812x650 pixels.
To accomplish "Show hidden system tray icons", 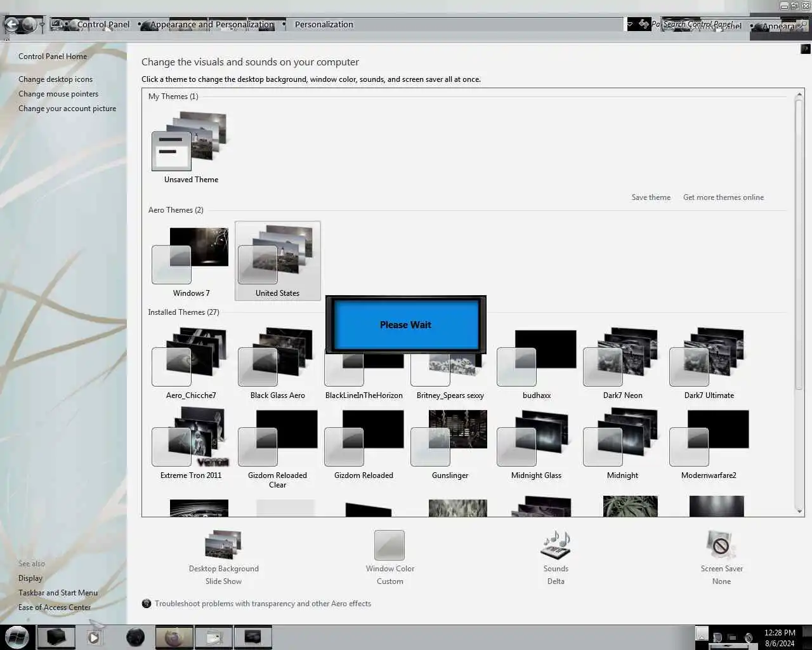I will tap(702, 633).
